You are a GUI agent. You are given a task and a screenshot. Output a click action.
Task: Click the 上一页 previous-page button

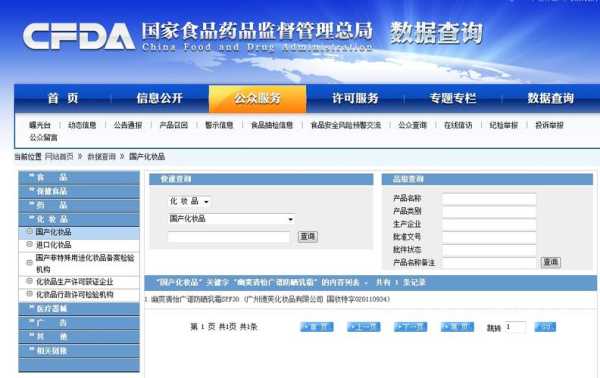click(364, 327)
